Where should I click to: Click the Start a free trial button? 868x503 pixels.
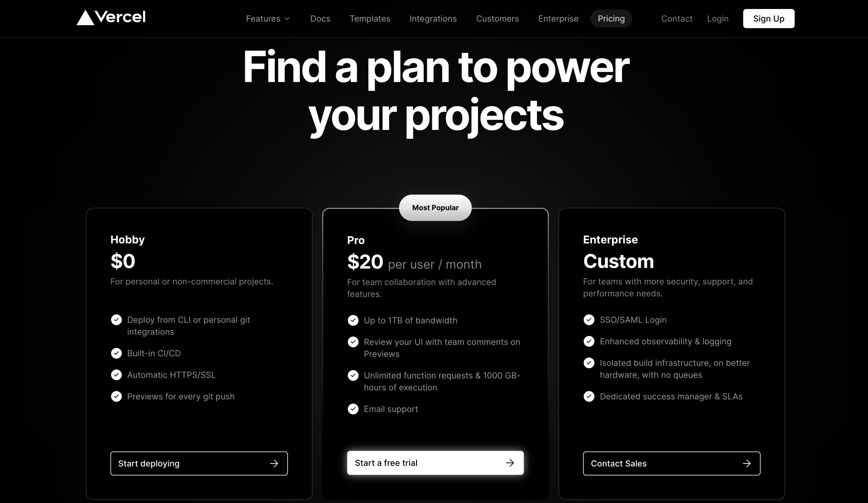[x=435, y=463]
